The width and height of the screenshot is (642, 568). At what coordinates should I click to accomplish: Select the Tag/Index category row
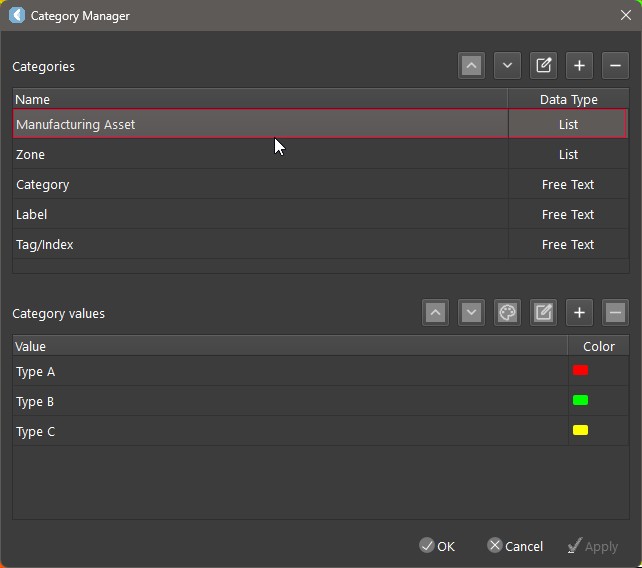[260, 245]
